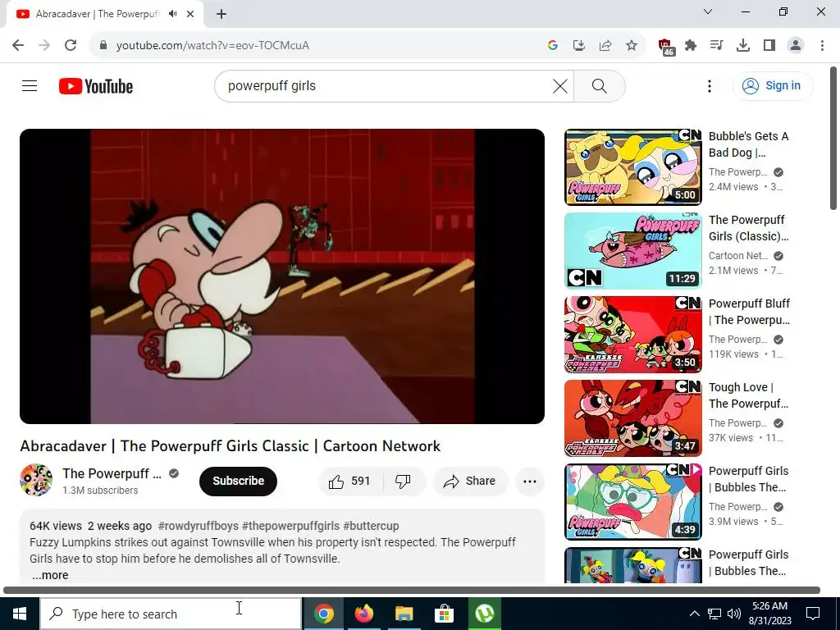Click the Tough Love video title
Screen dimensions: 840x630
coord(748,395)
